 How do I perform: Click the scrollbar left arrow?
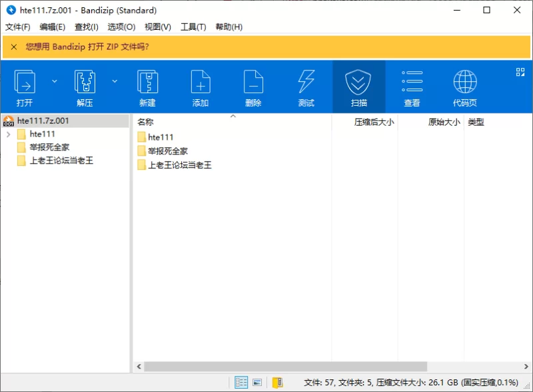click(x=139, y=367)
